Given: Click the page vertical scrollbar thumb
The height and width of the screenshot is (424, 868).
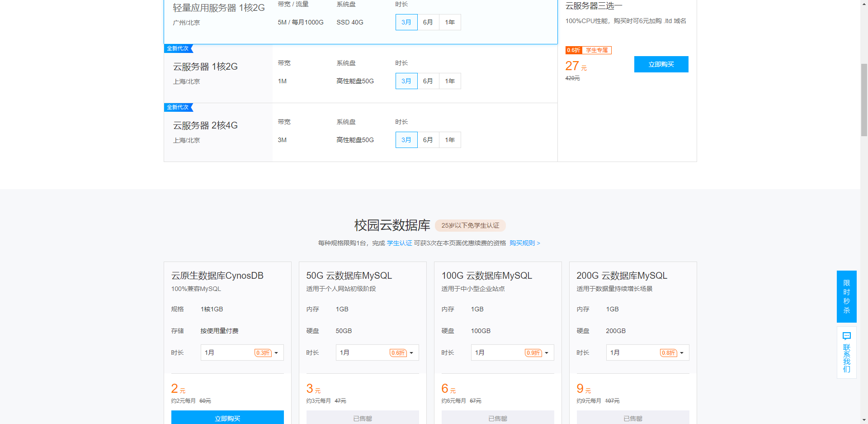Looking at the screenshot, I should 864,100.
